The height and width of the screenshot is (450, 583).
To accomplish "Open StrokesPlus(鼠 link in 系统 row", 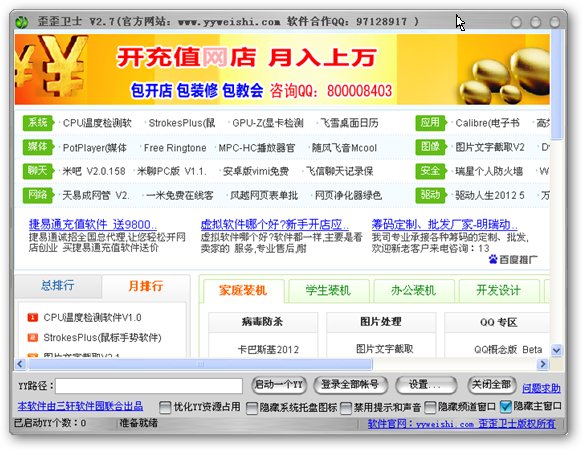I will click(182, 123).
